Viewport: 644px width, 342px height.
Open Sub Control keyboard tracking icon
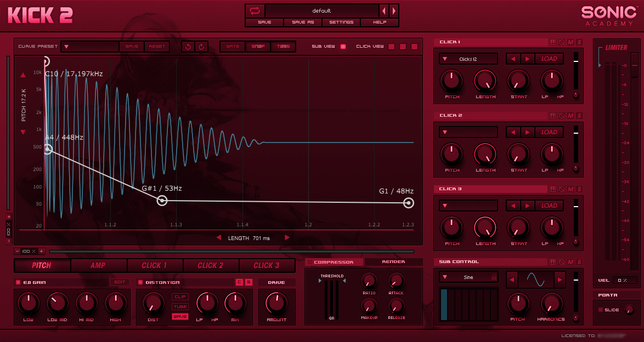pos(553,261)
